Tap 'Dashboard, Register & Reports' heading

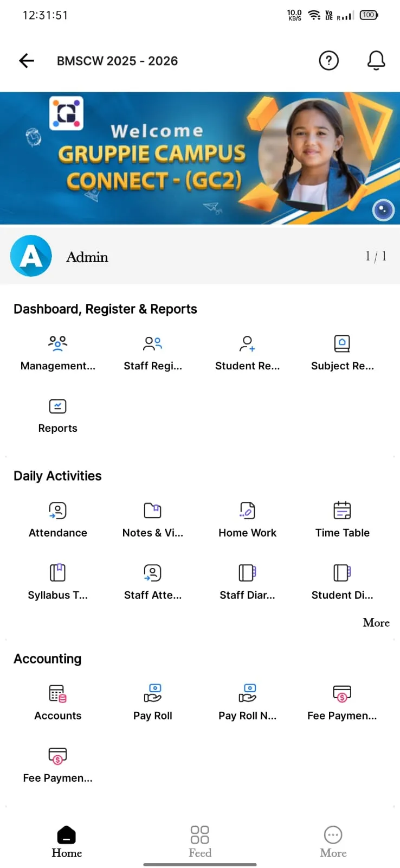click(105, 309)
